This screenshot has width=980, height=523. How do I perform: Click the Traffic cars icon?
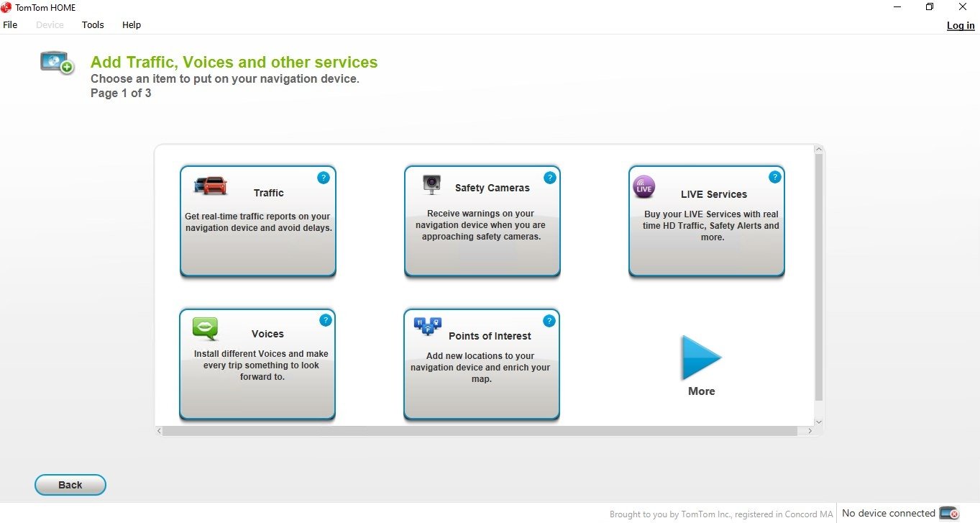click(211, 186)
